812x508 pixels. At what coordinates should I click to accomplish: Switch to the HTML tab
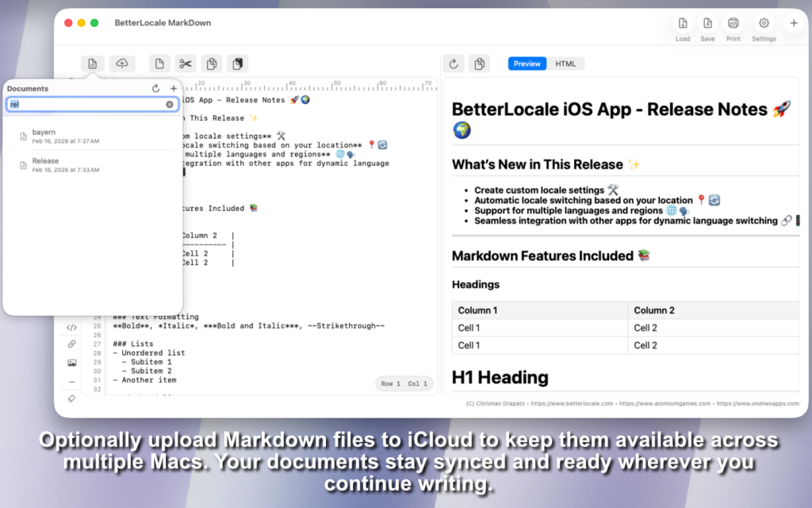(565, 63)
